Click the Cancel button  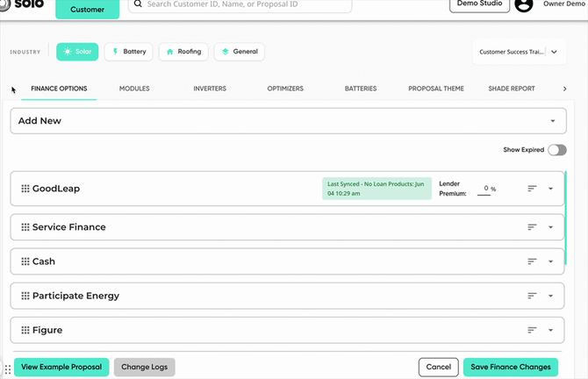pyautogui.click(x=439, y=367)
